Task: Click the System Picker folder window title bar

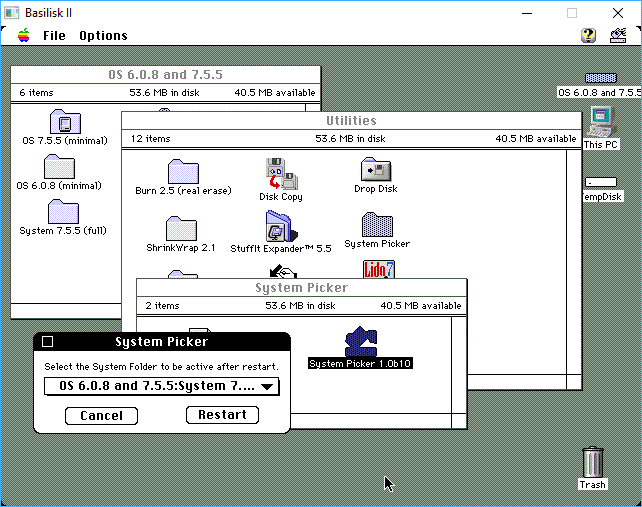Action: 301,287
